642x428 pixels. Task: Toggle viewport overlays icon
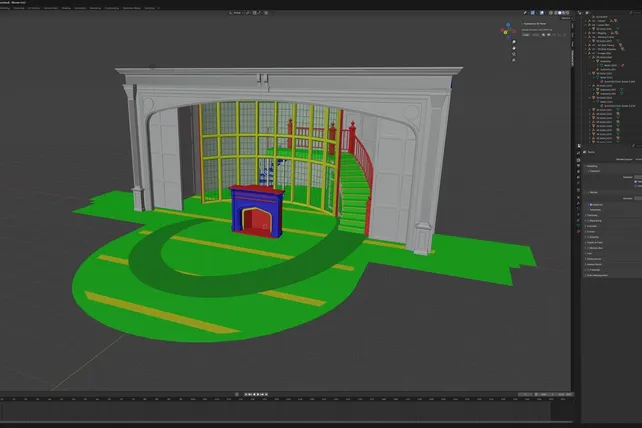pos(542,13)
